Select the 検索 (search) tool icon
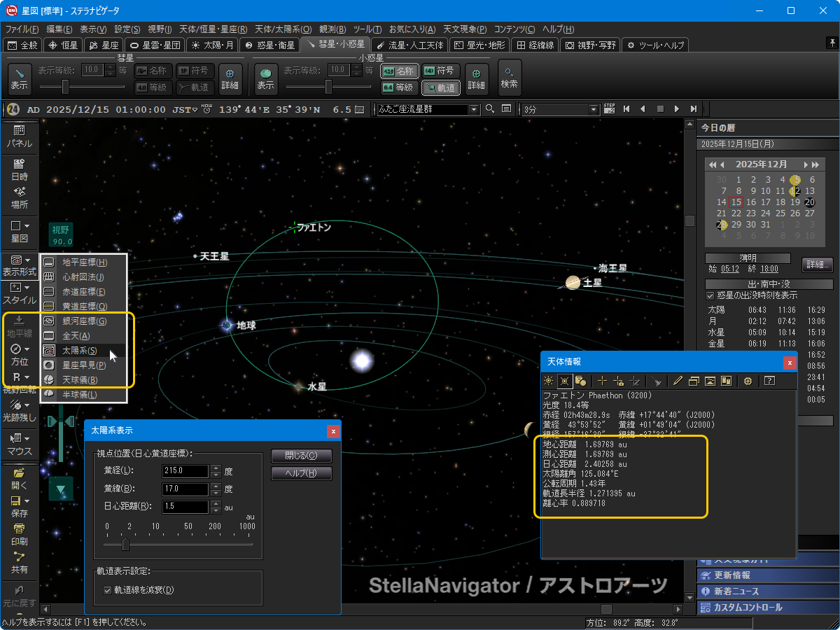 [509, 78]
